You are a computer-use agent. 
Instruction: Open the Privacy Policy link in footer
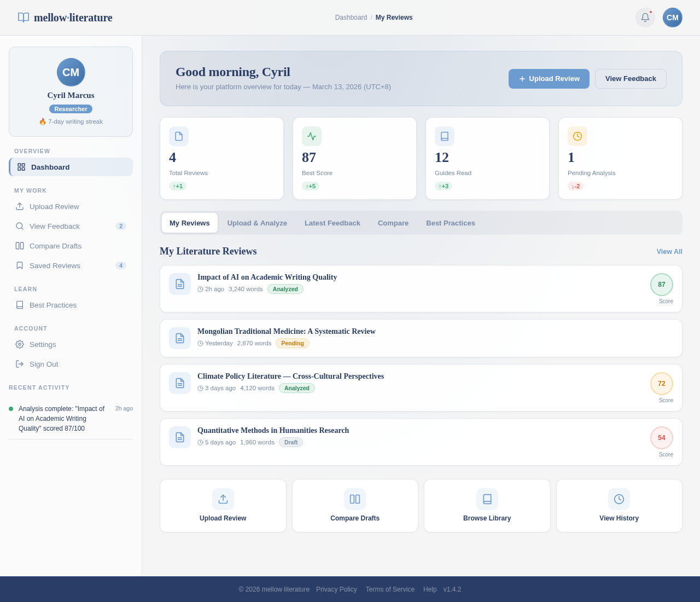(x=336, y=589)
